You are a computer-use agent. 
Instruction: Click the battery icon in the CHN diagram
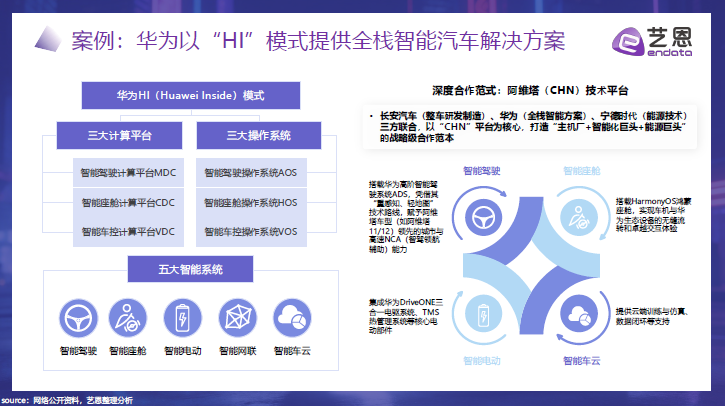coord(483,314)
